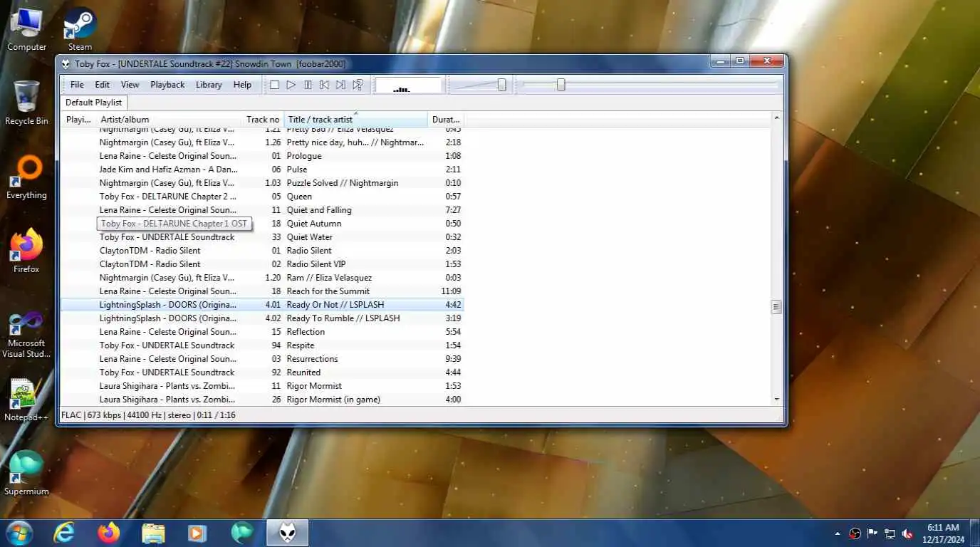The width and height of the screenshot is (980, 547).
Task: Select the track Quiet Water
Action: [x=262, y=237]
